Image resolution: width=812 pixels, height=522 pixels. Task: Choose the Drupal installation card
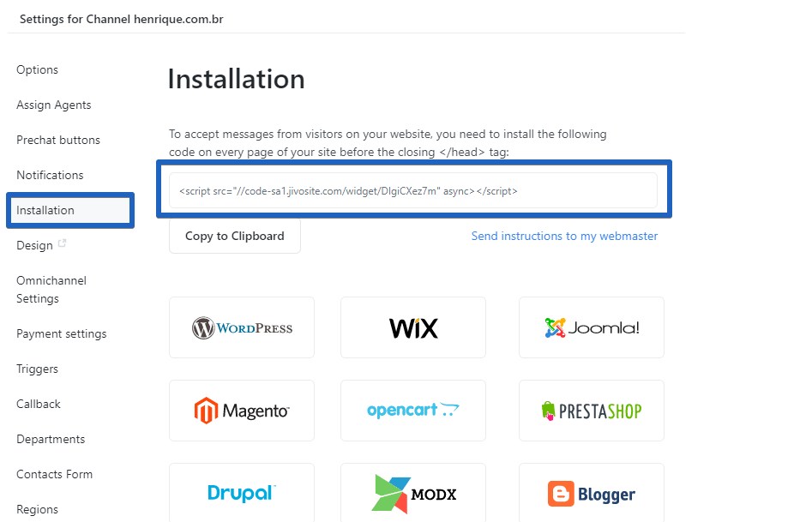click(242, 493)
